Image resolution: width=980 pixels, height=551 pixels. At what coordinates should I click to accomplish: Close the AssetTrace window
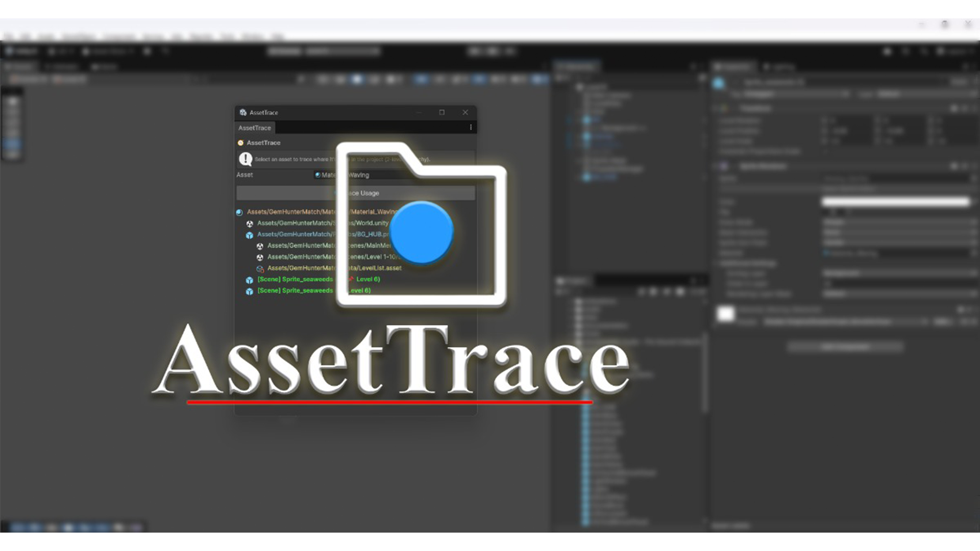465,112
